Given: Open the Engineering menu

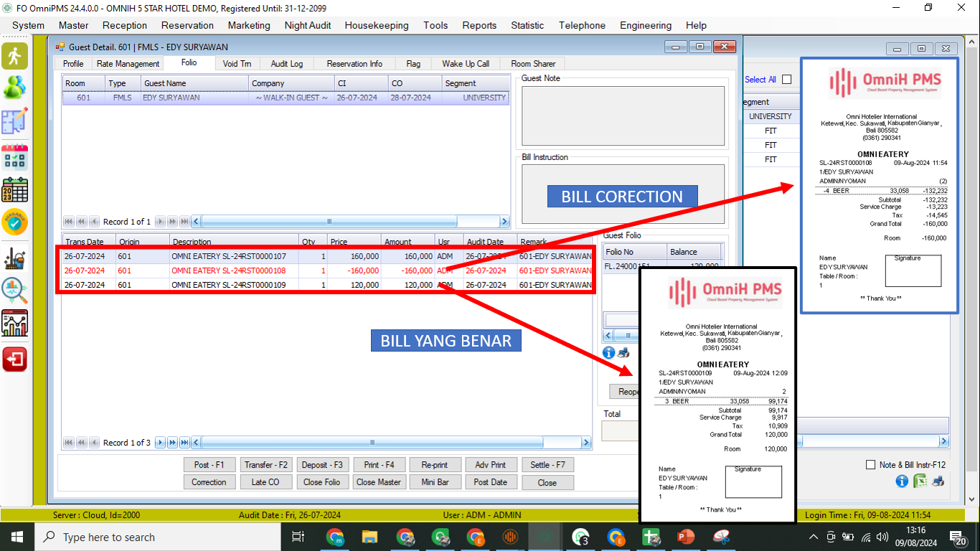Looking at the screenshot, I should point(646,25).
